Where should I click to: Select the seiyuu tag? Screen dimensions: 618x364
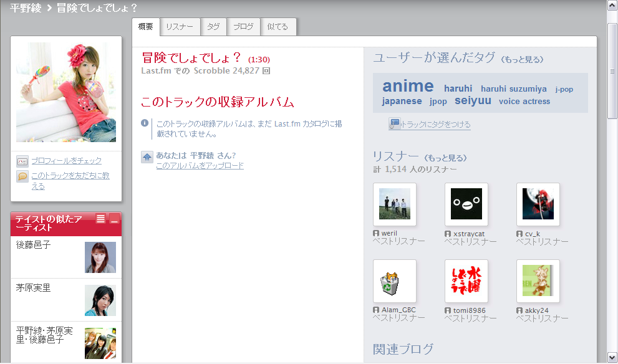[473, 100]
